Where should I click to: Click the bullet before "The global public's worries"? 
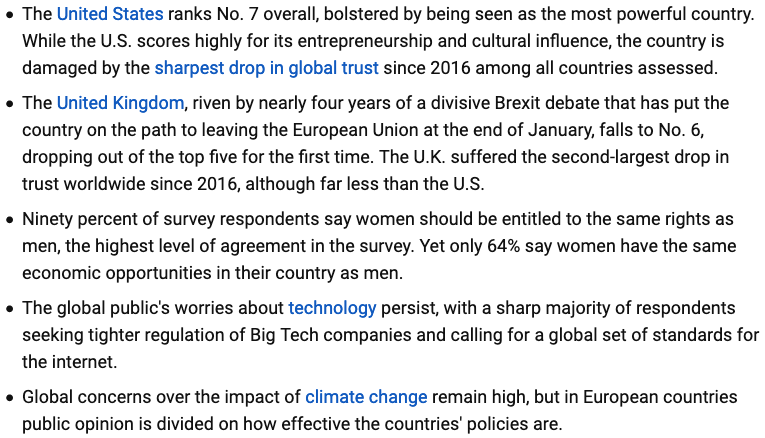(x=9, y=309)
